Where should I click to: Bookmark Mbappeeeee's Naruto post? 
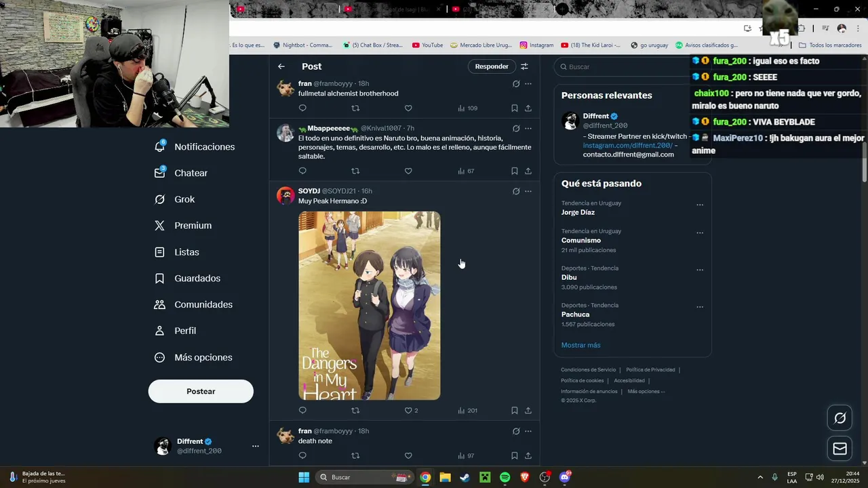coord(515,171)
